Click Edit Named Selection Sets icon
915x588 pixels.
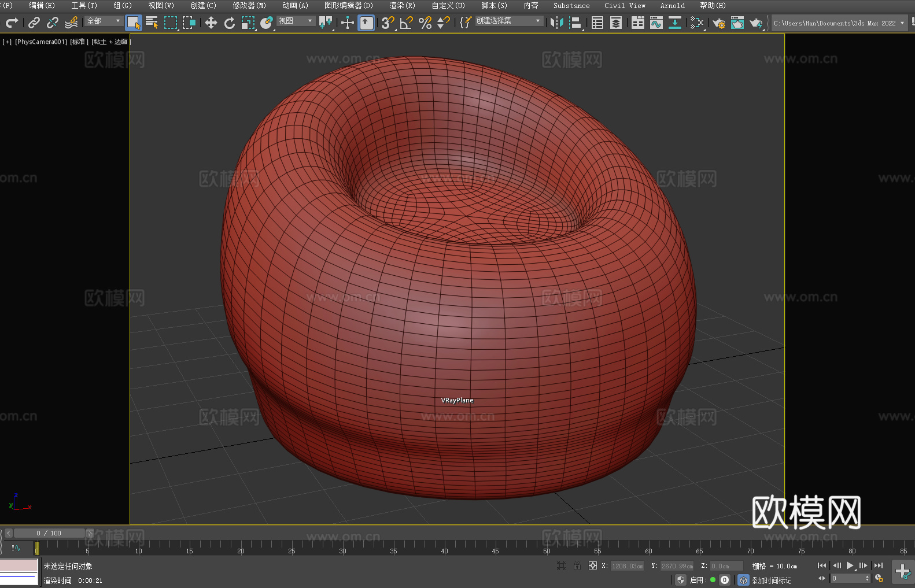click(466, 23)
